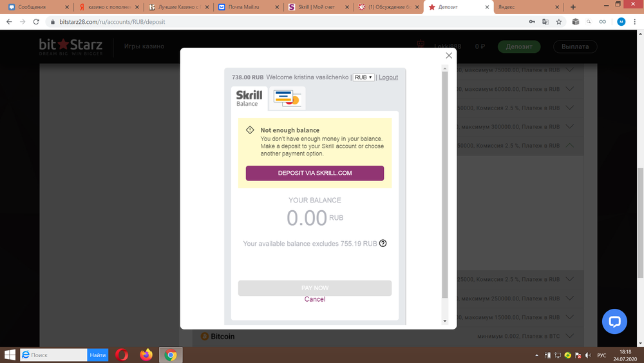The width and height of the screenshot is (644, 363).
Task: Click the modal vertical scrollbar thumb
Action: tap(445, 185)
